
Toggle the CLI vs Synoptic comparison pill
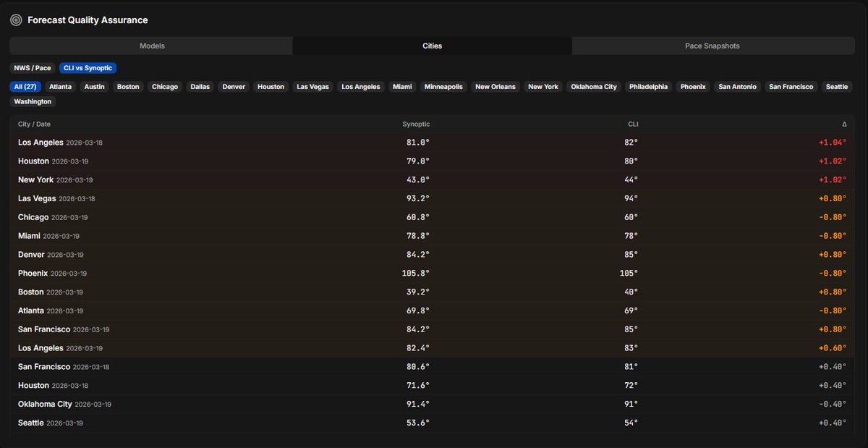(x=88, y=67)
